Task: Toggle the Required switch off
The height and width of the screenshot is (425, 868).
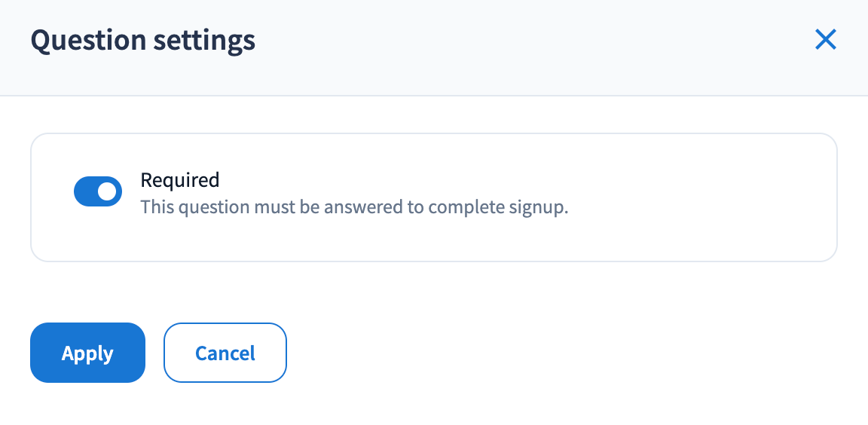Action: [98, 191]
